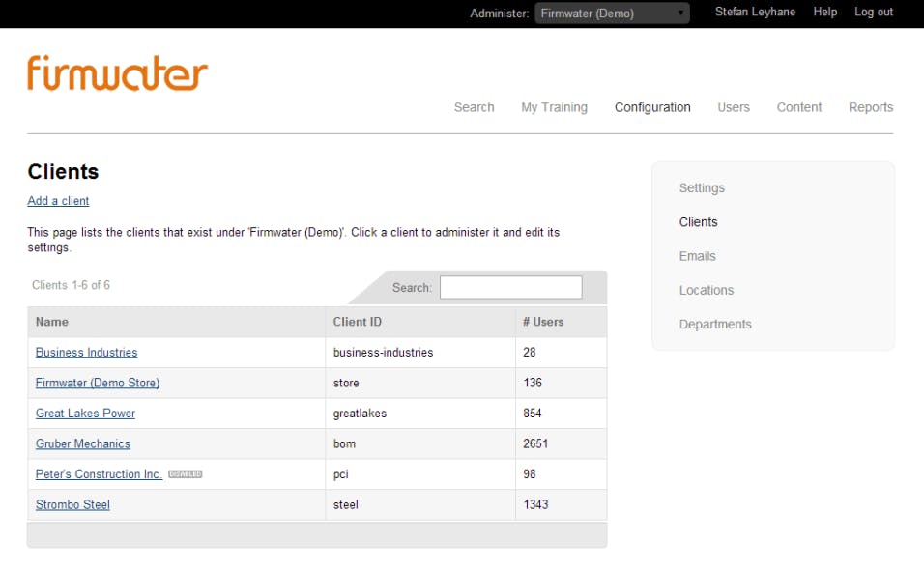The width and height of the screenshot is (924, 571).
Task: Click the Firmwater logo
Action: click(x=117, y=73)
